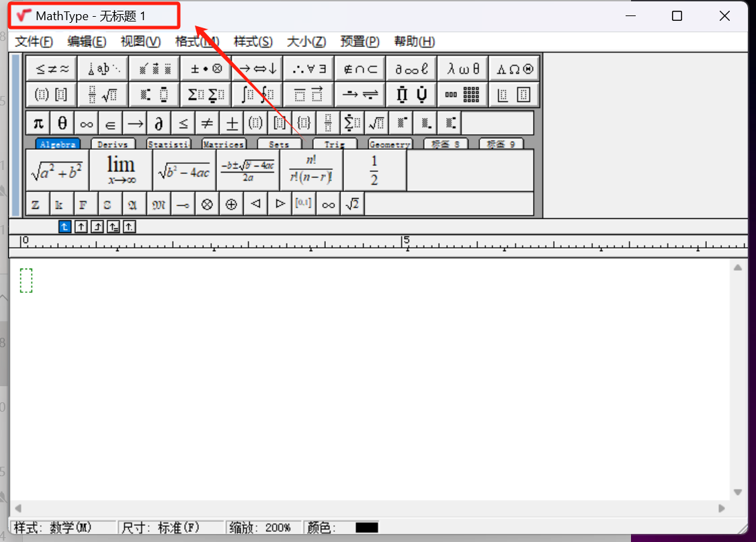Image resolution: width=756 pixels, height=542 pixels.
Task: Insert the pi symbol from small bar
Action: (x=38, y=124)
